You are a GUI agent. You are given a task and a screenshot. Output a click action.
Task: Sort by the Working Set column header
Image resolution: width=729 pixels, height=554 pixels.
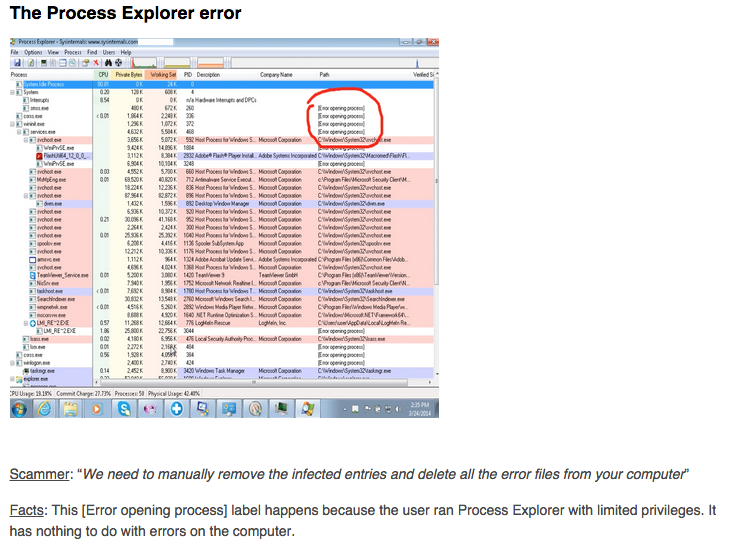point(162,74)
